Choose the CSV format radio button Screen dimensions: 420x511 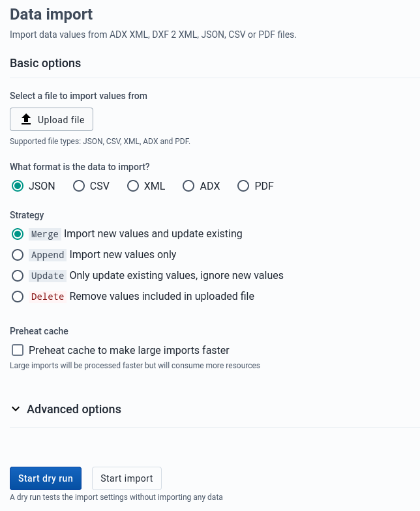pyautogui.click(x=79, y=186)
